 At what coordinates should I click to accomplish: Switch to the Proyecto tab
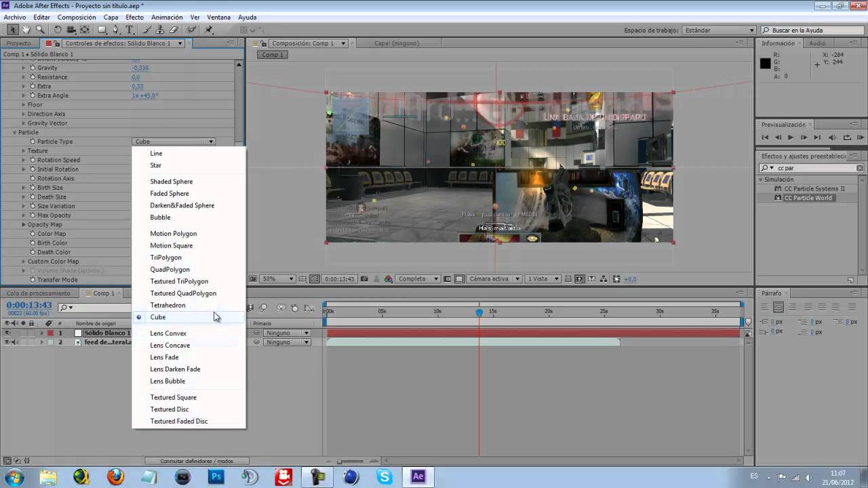19,43
